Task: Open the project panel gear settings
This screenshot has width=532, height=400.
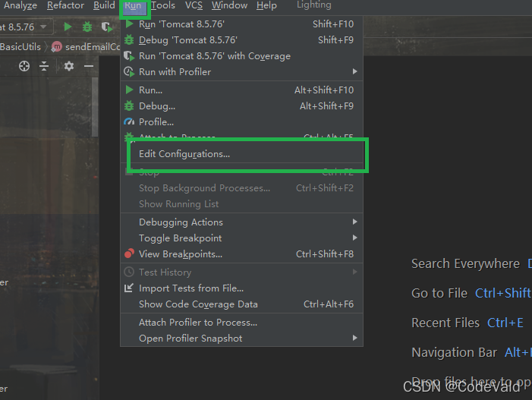Action: pyautogui.click(x=69, y=66)
